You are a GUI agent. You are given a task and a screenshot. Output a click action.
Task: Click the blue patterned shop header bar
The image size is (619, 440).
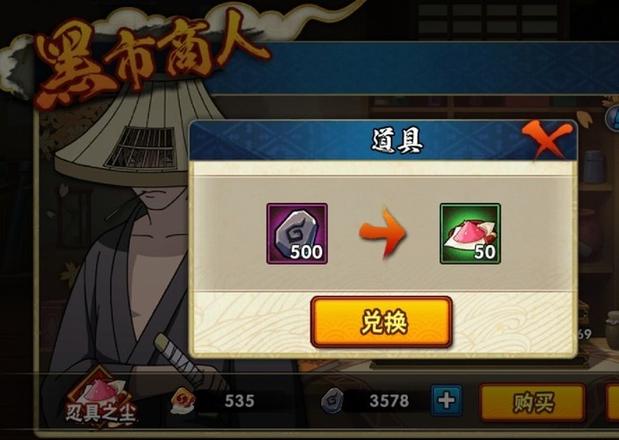413,68
